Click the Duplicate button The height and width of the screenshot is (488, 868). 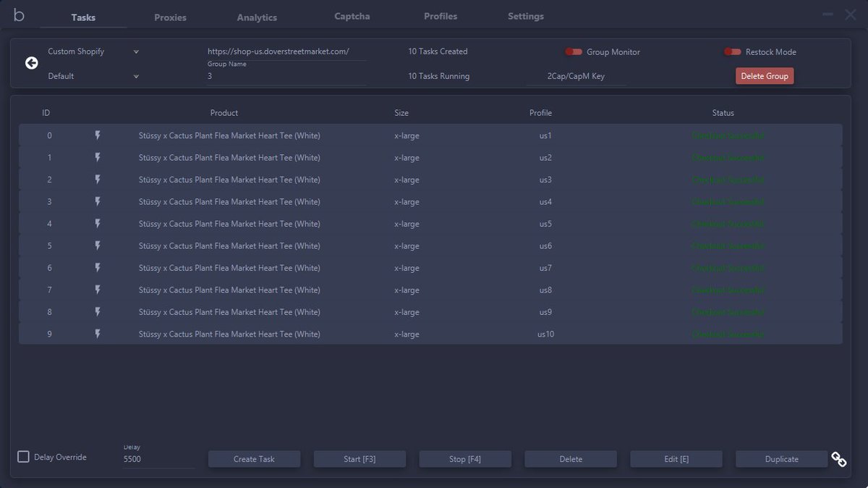tap(782, 459)
